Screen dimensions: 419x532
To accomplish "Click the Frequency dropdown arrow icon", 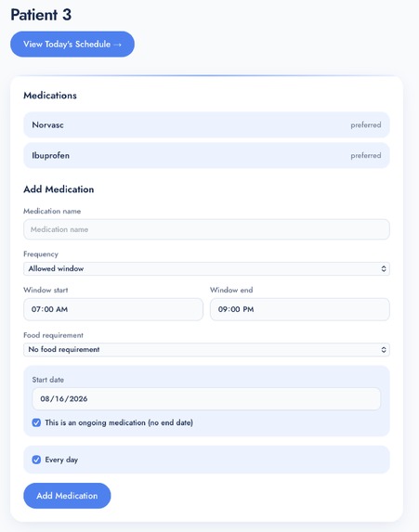I will pyautogui.click(x=384, y=268).
